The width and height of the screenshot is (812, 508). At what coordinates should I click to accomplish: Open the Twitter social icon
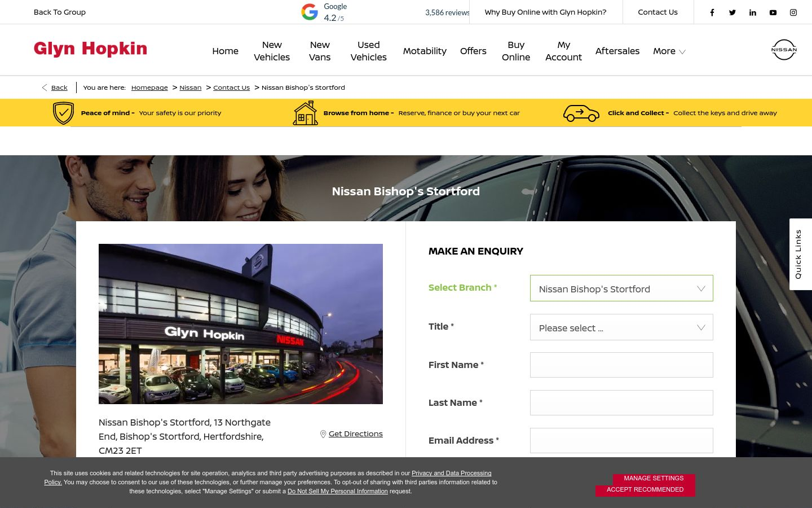732,12
